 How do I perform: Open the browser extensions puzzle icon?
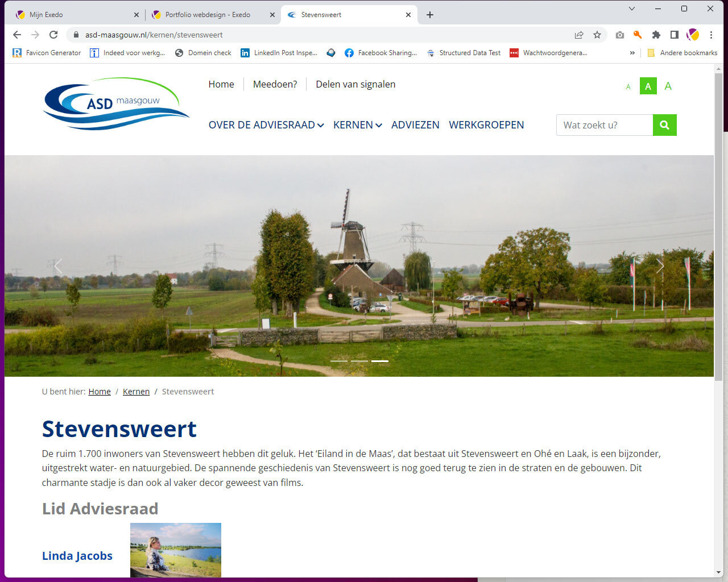[x=656, y=35]
